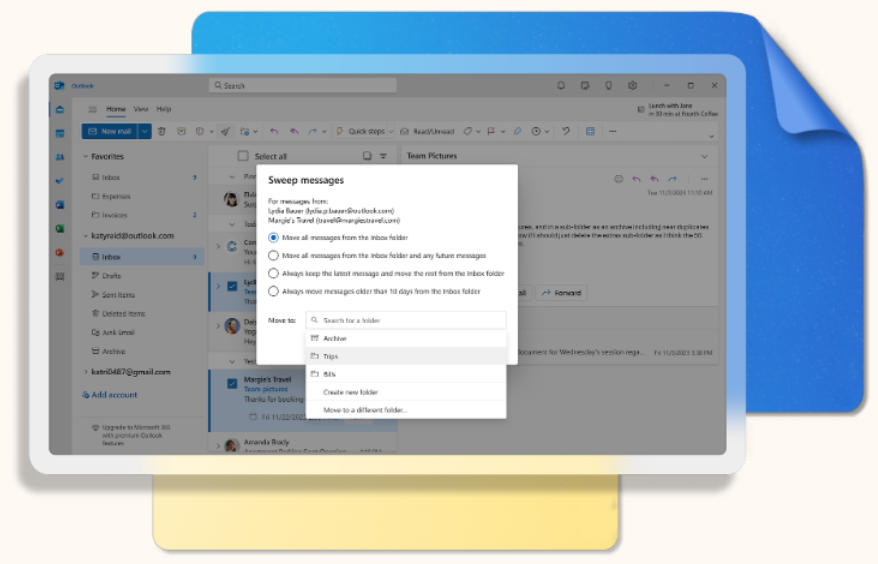878x564 pixels.
Task: Select 'Always move messages older than 10 days'
Action: coord(273,291)
